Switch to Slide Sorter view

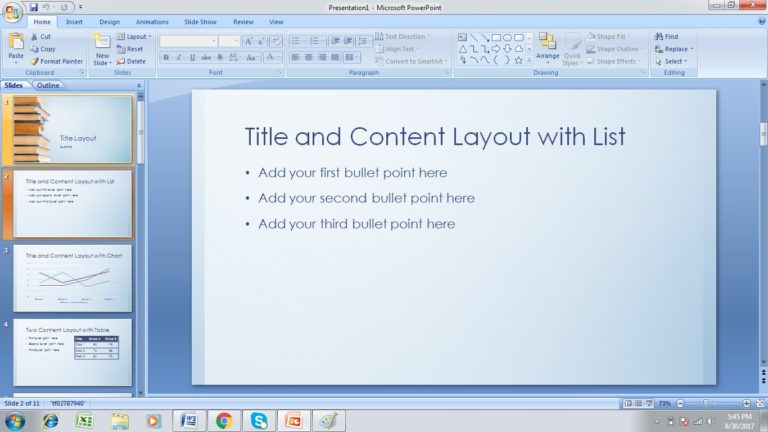point(638,404)
